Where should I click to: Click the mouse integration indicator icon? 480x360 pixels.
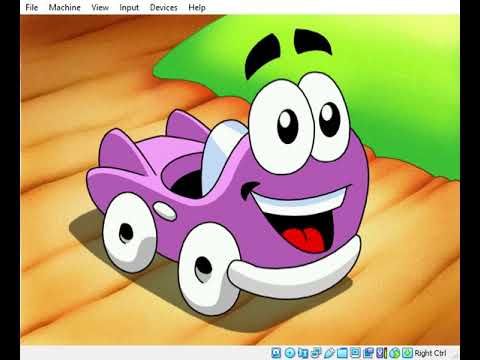395,353
